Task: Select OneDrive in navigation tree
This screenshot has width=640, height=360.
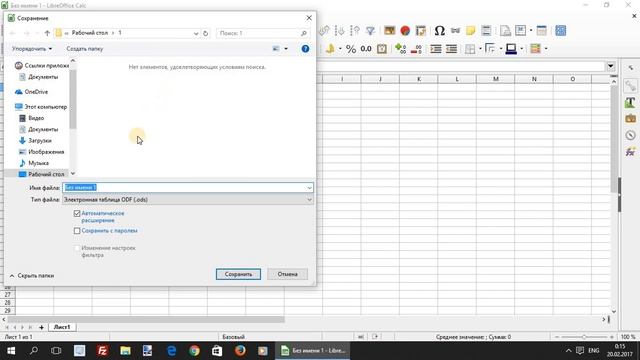Action: (x=31, y=92)
